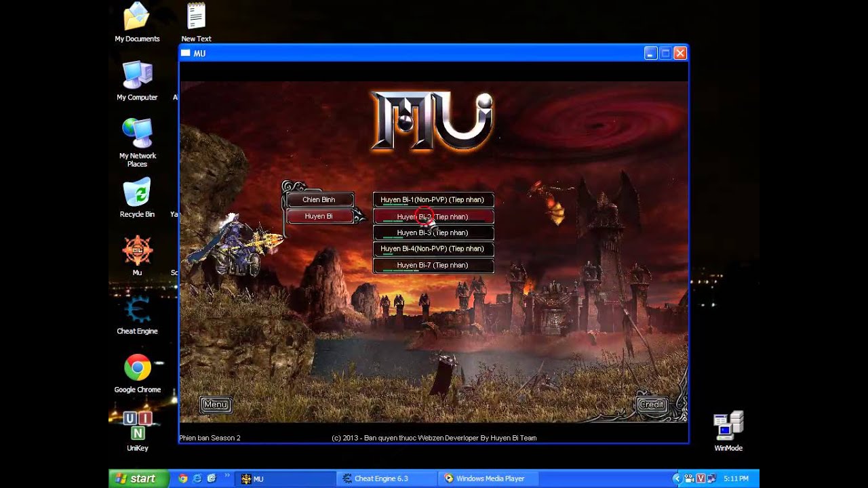Switch to MU taskbar item
This screenshot has width=868, height=488.
click(x=285, y=479)
